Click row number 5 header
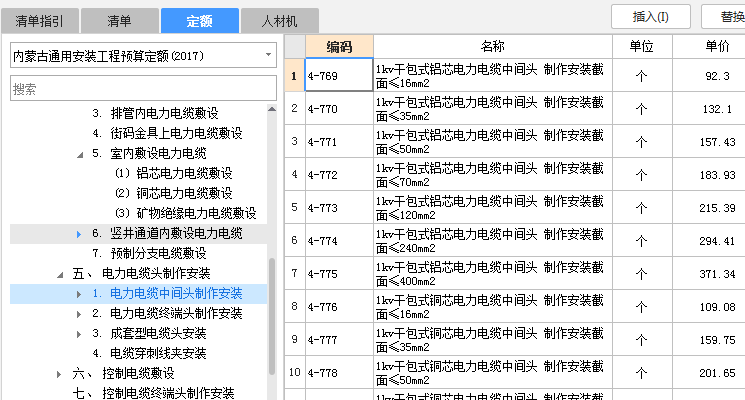Viewport: 745px width, 400px height. (295, 208)
